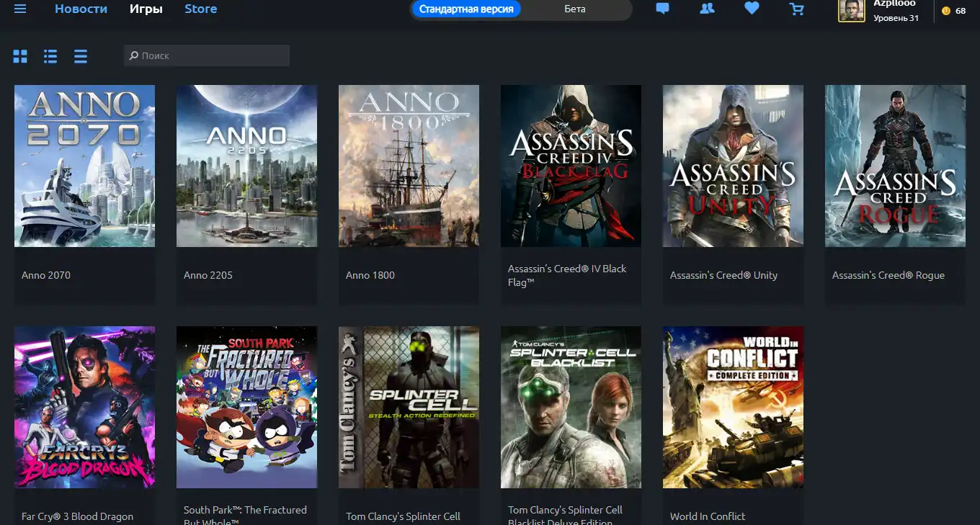Viewport: 980px width, 525px height.
Task: Click World In Conflict title text
Action: (x=708, y=516)
